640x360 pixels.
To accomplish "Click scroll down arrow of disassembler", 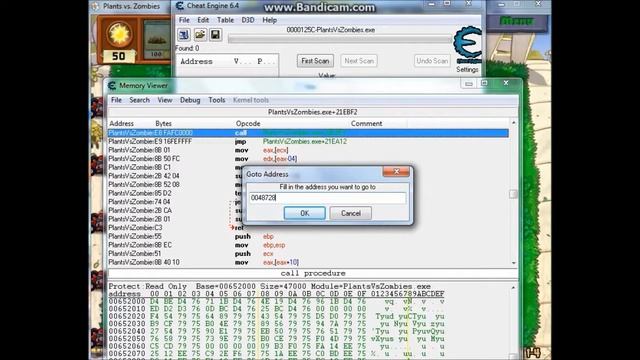I will [513, 263].
